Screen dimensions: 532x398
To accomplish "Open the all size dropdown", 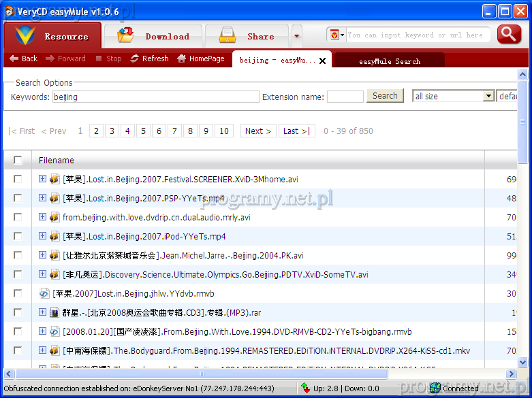I will click(x=488, y=97).
